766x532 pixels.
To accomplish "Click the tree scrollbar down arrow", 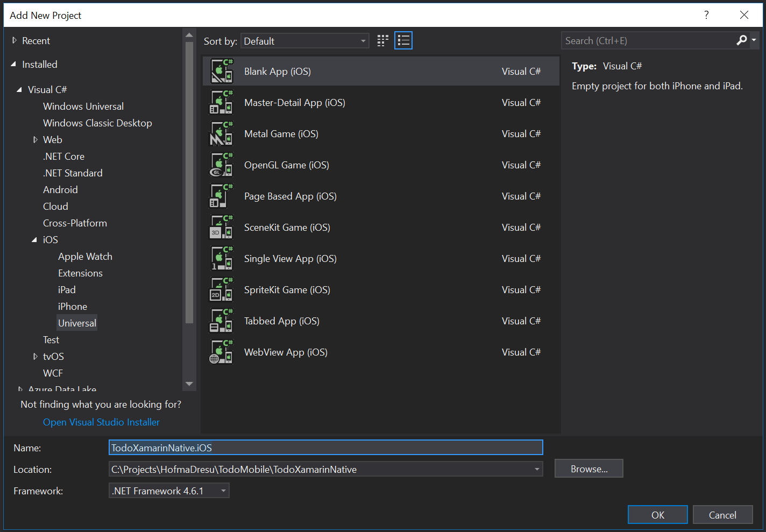I will (189, 384).
